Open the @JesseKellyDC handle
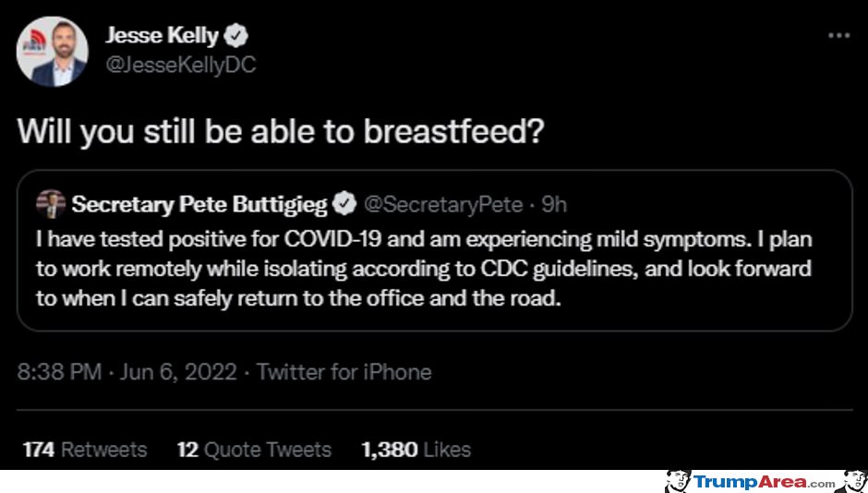This screenshot has width=868, height=493. pyautogui.click(x=180, y=66)
